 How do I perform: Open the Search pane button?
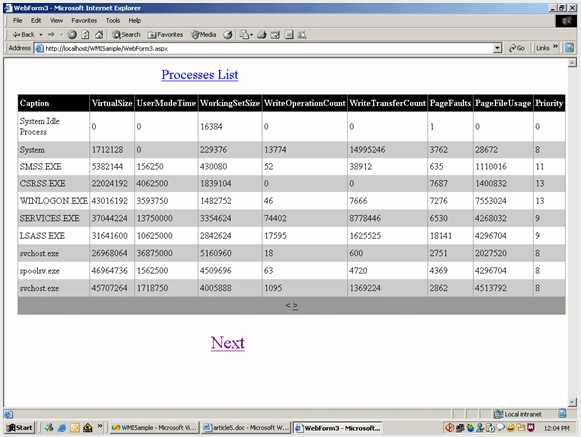pos(126,35)
